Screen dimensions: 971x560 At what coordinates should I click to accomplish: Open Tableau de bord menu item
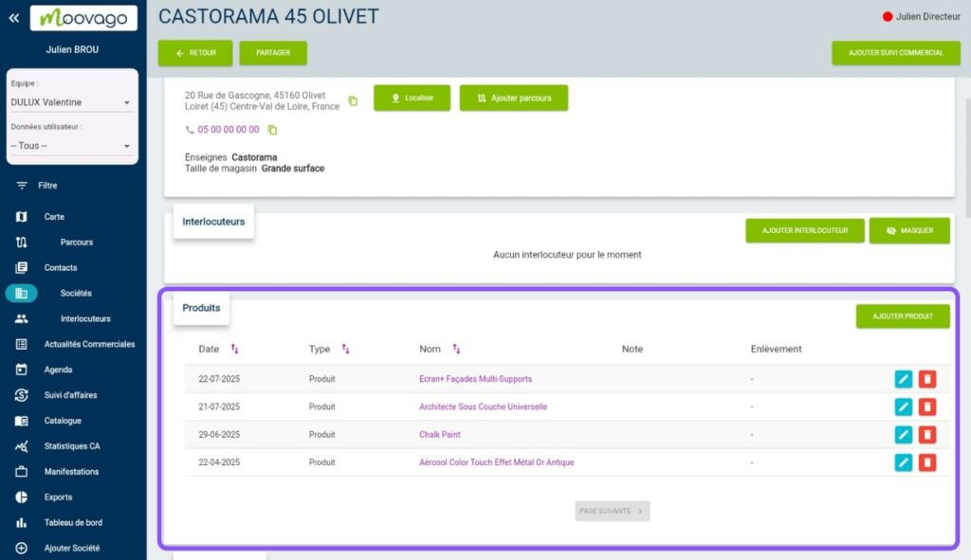coord(73,522)
